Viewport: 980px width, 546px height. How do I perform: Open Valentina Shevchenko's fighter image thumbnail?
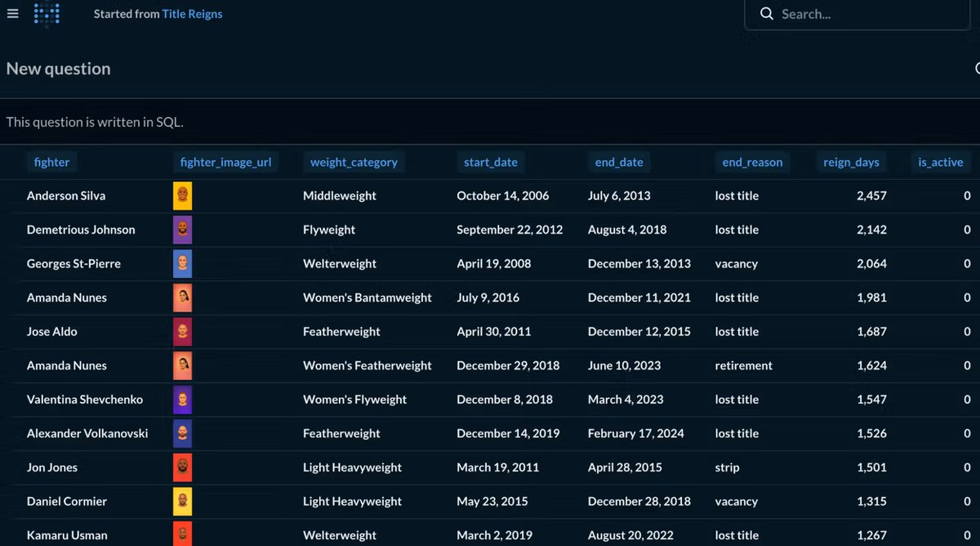[183, 400]
